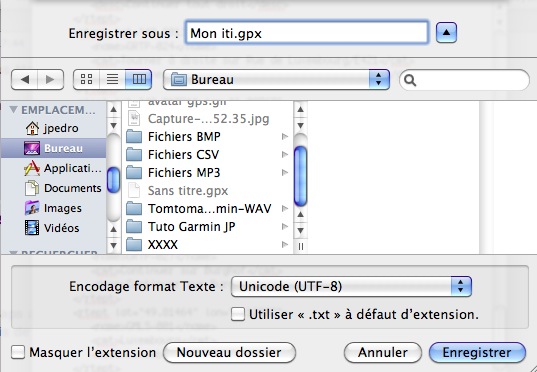Open Vidéos in the sidebar
Viewport: 537px width, 372px height.
pos(52,228)
